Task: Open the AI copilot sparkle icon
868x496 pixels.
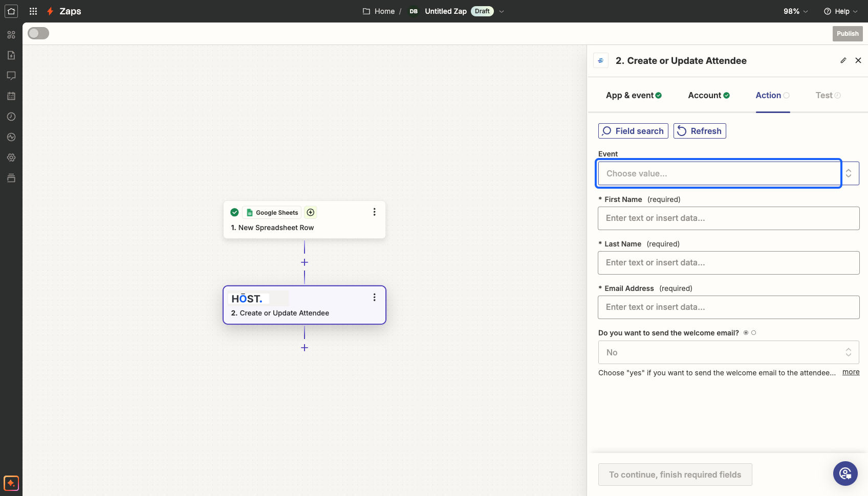Action: pyautogui.click(x=11, y=483)
